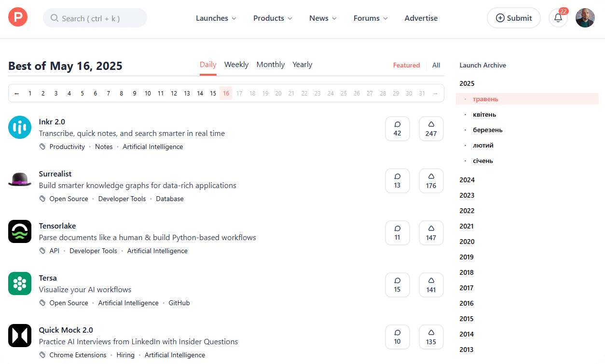605x364 pixels.
Task: Switch to the Featured filter
Action: tap(406, 65)
